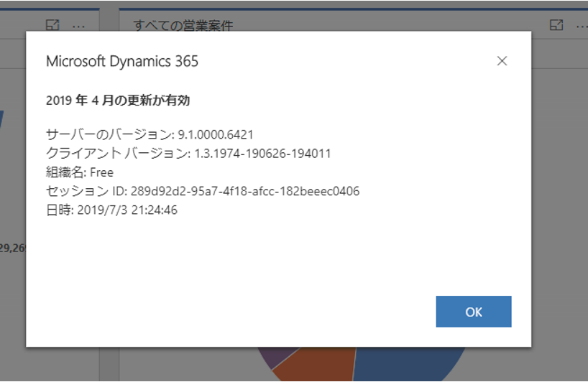Click the 日時 2019/7/3 21:24:46 line
Screen dimensions: 588x382
111,210
